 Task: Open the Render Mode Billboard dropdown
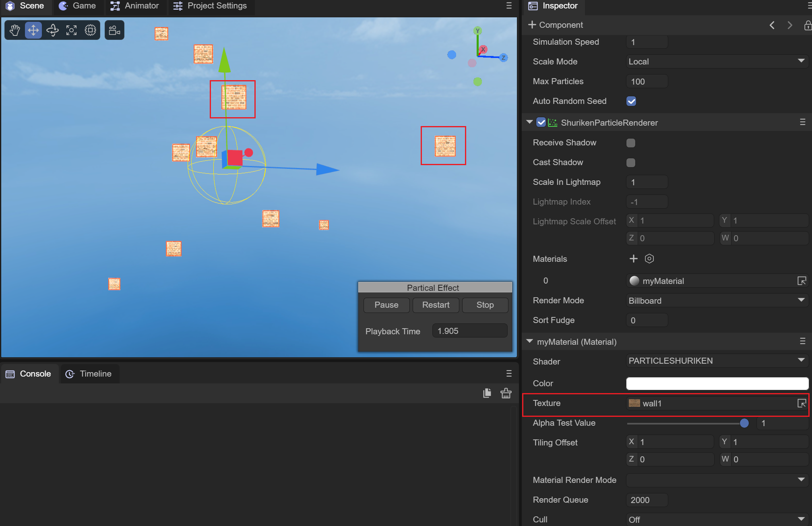tap(717, 300)
